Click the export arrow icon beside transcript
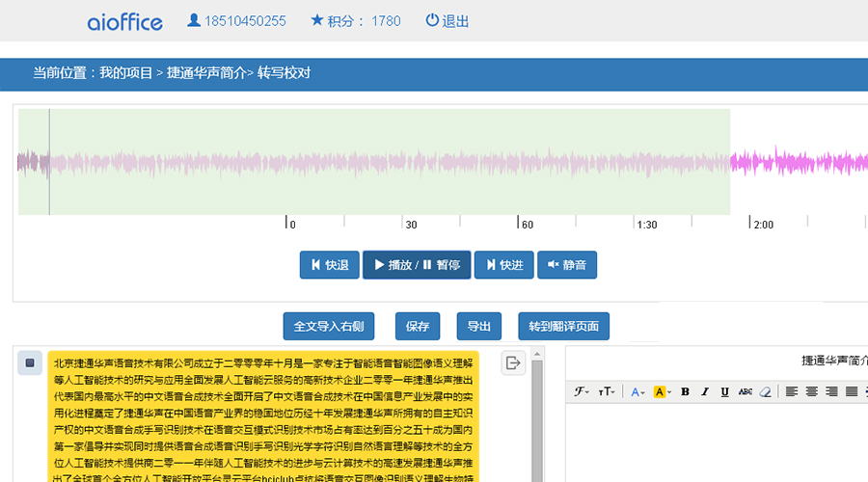Image resolution: width=868 pixels, height=482 pixels. [513, 362]
